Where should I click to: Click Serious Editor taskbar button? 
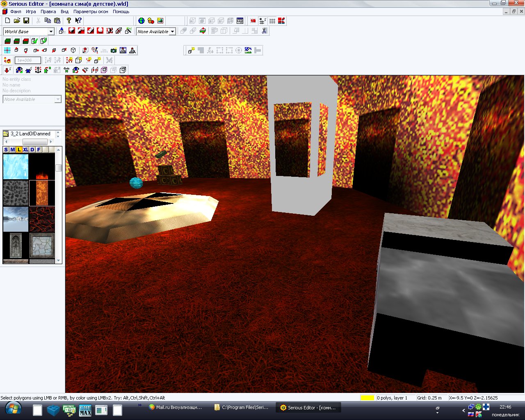(x=308, y=408)
